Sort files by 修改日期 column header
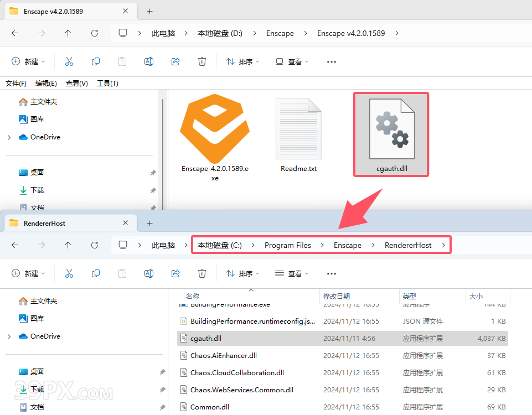Viewport: 532px width, 415px height. (337, 296)
